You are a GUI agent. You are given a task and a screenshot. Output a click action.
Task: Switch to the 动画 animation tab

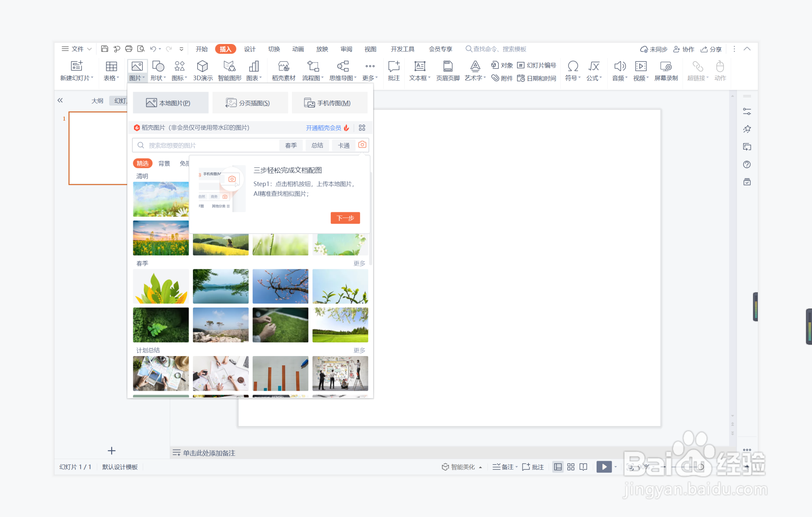point(298,49)
